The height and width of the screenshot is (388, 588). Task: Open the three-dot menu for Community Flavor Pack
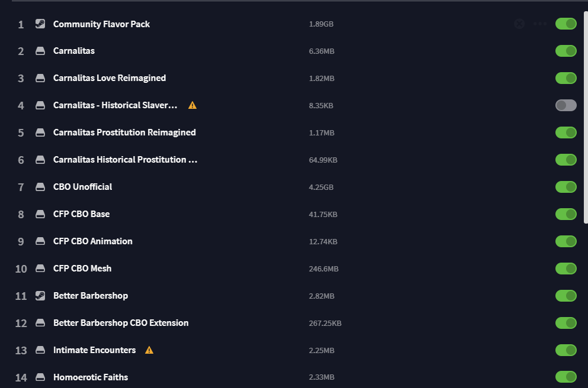tap(540, 24)
